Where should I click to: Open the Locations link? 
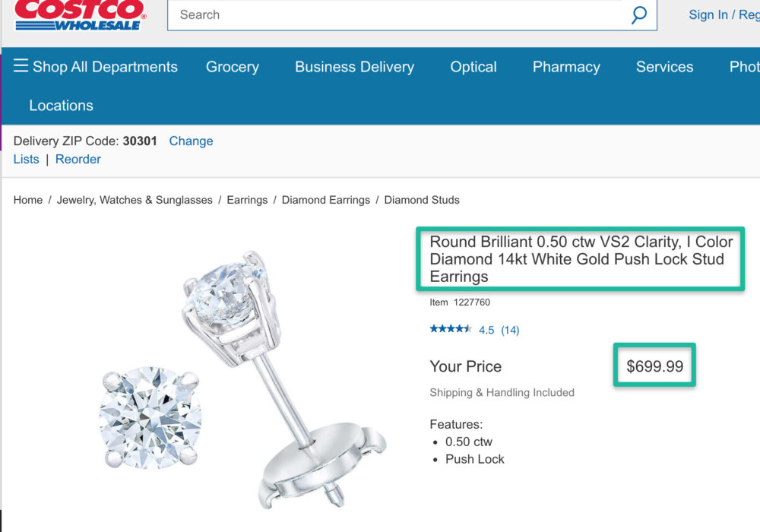click(x=61, y=106)
